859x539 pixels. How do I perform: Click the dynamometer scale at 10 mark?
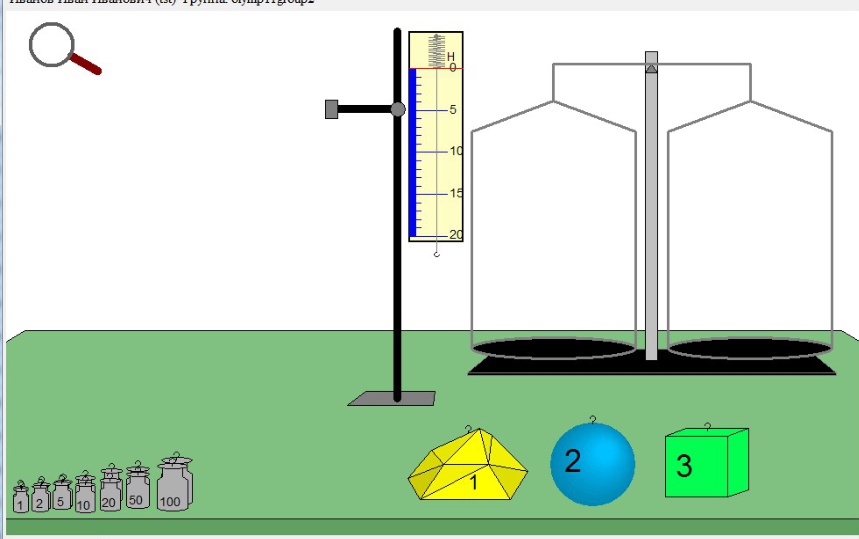tap(456, 151)
